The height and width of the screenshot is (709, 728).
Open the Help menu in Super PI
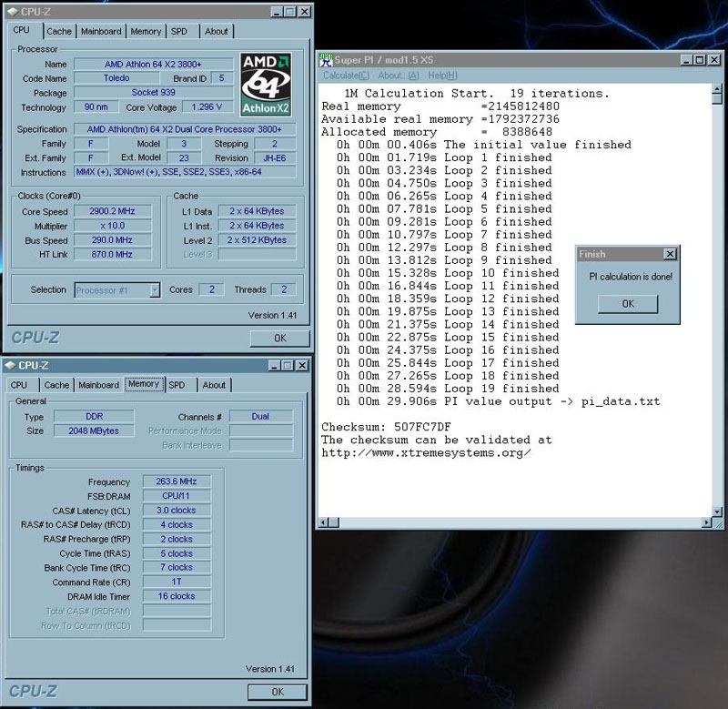[x=442, y=76]
